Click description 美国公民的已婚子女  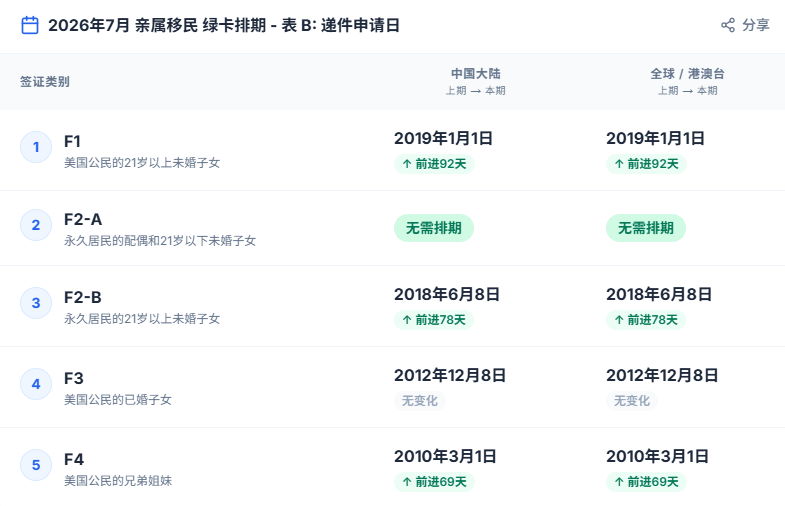[118, 400]
